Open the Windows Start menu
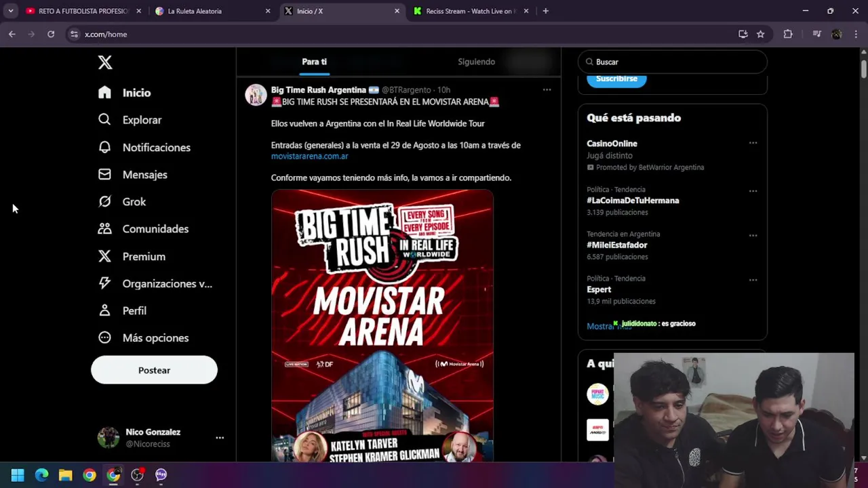 [18, 475]
